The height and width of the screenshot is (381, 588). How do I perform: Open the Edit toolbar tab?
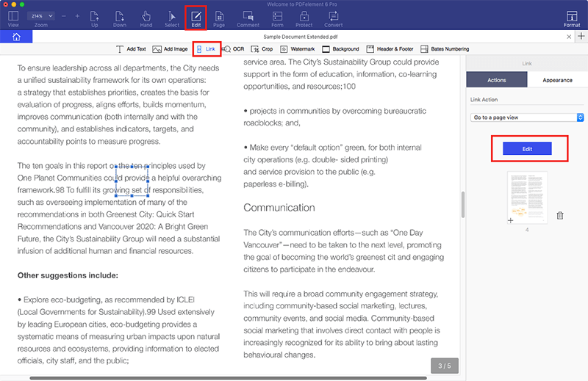coord(196,19)
